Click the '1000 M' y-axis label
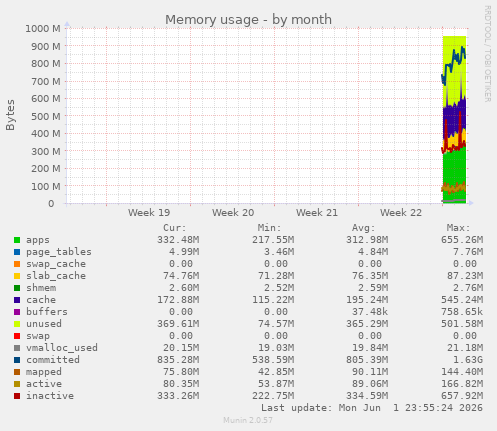Viewport: 497px width, 431px height. 43,29
